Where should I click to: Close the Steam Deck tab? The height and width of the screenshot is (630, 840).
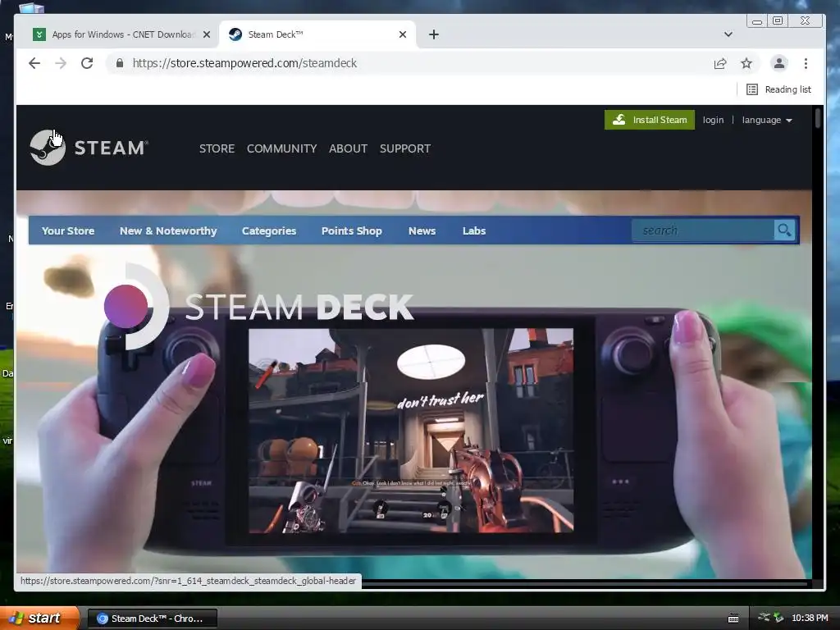(403, 34)
